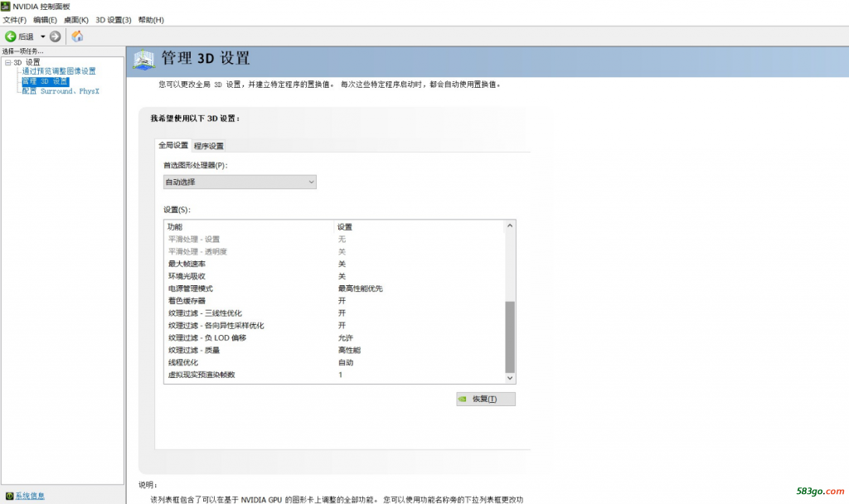Select 平滑处理 - 设置 row
This screenshot has height=504, width=849.
334,240
